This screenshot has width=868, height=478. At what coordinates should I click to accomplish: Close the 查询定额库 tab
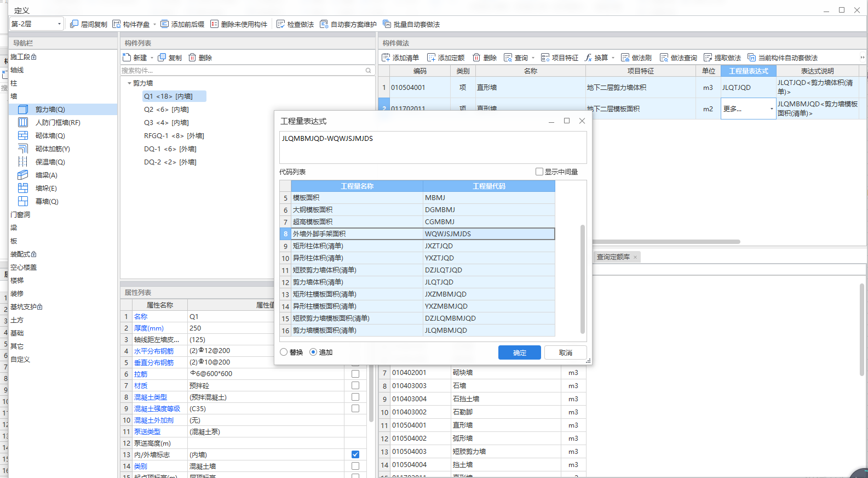[x=635, y=257]
